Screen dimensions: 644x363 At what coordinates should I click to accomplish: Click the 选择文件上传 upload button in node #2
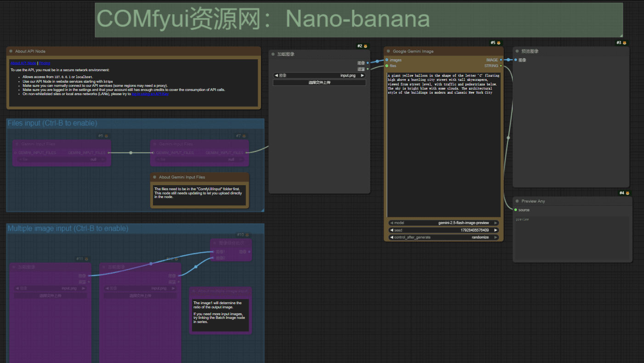(319, 83)
